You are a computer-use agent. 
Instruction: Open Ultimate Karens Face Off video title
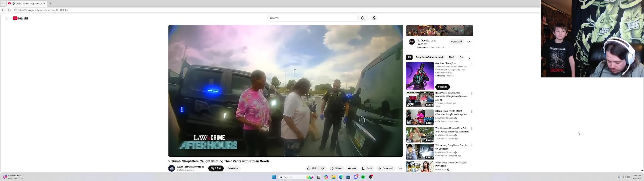[x=452, y=130]
